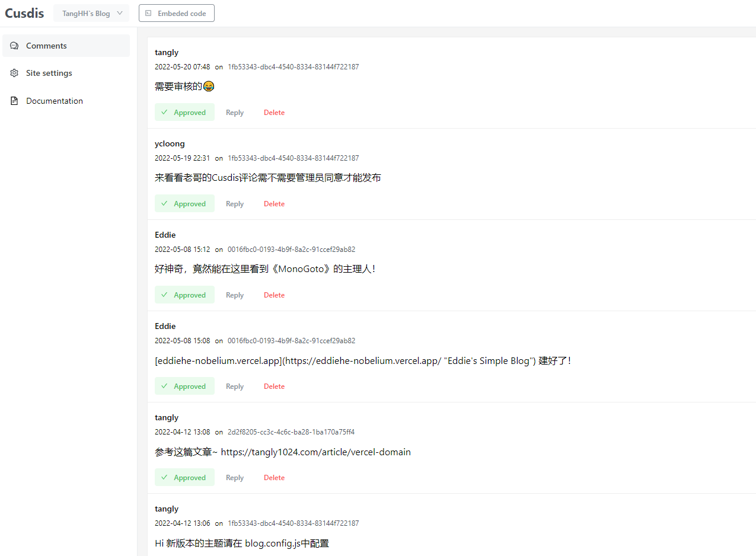Click the Documentation file icon
This screenshot has width=756, height=556.
14,101
